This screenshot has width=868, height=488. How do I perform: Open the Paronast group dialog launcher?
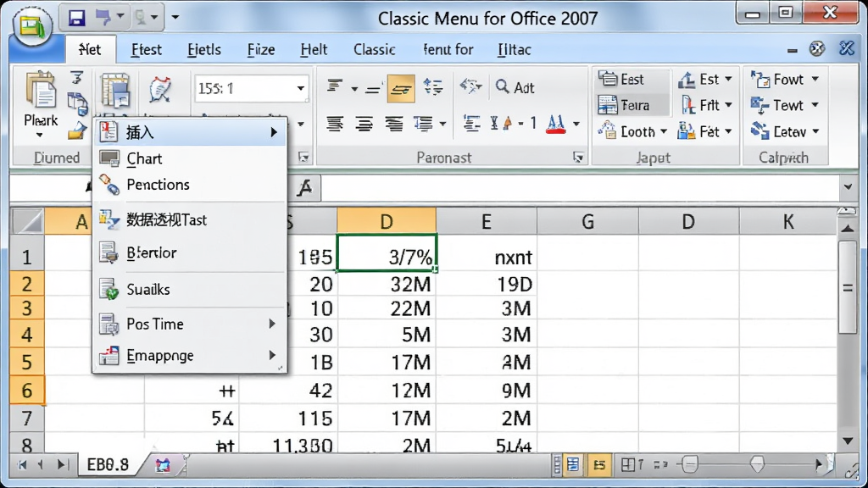click(578, 158)
